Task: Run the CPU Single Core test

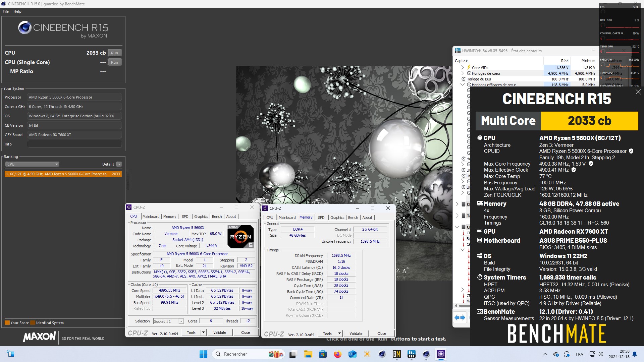Action: point(115,62)
